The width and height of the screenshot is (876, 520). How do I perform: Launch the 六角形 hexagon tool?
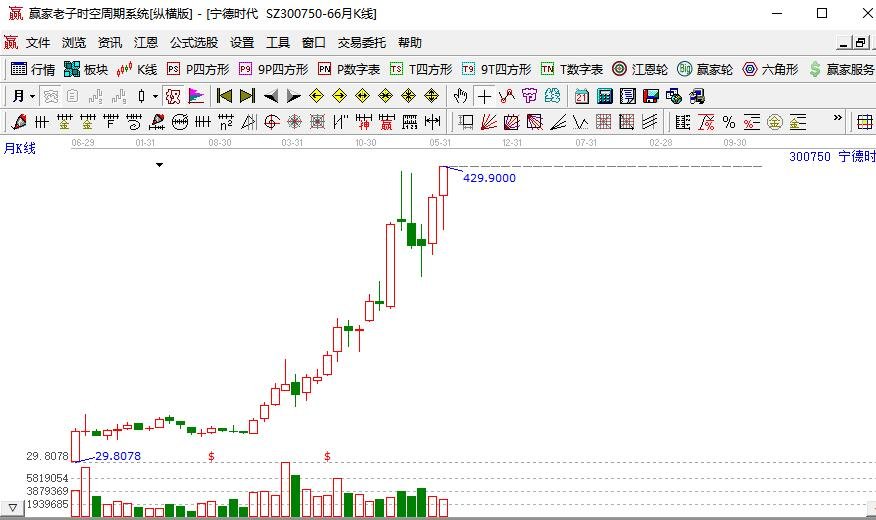pyautogui.click(x=770, y=69)
